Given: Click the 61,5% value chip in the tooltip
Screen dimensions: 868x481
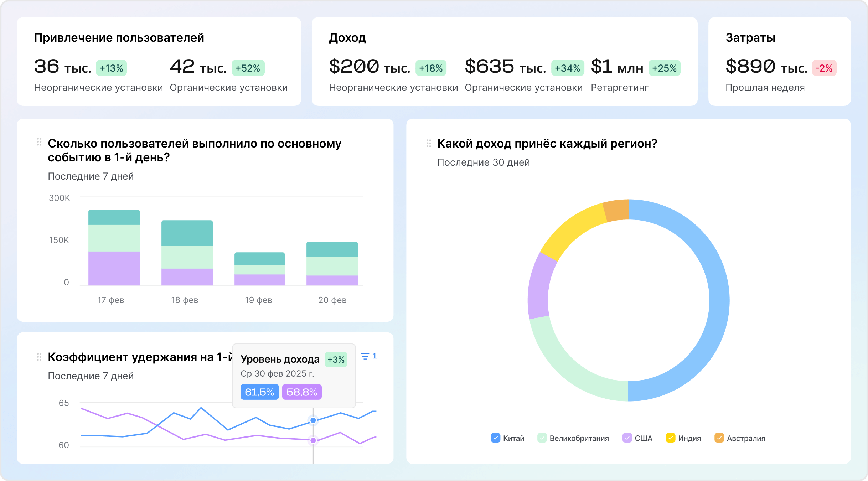Looking at the screenshot, I should point(259,392).
